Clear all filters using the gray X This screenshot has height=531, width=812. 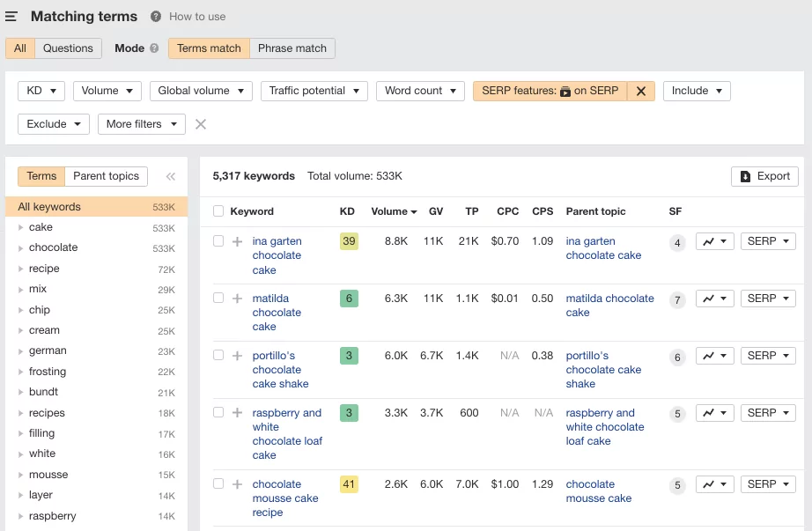tap(201, 124)
